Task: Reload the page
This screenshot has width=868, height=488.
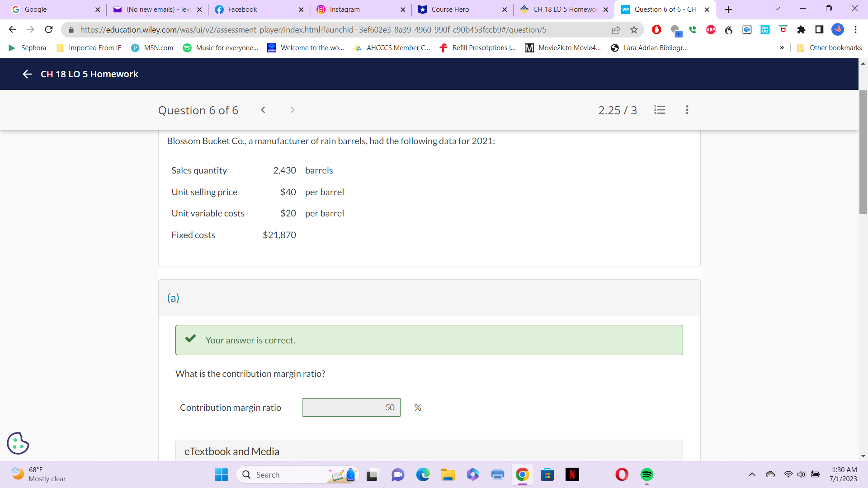Action: click(x=49, y=30)
